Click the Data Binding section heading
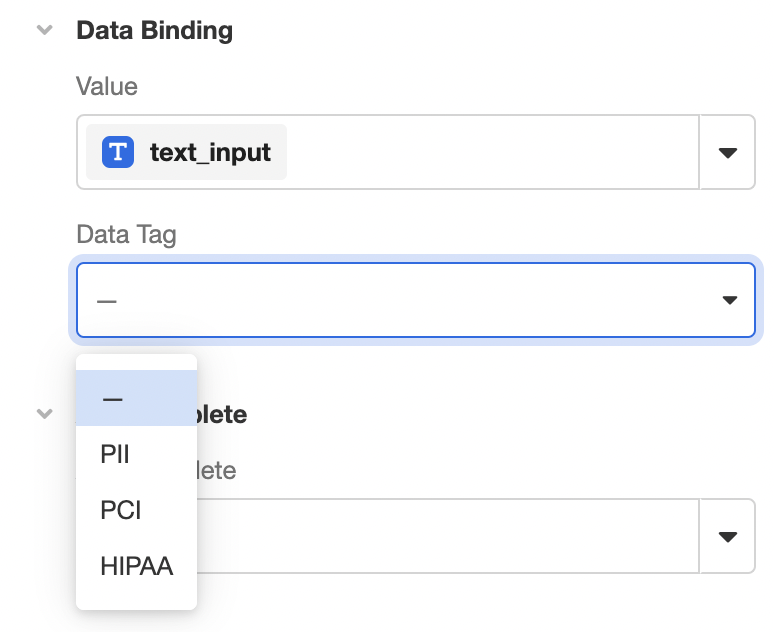The width and height of the screenshot is (774, 632). click(x=154, y=30)
